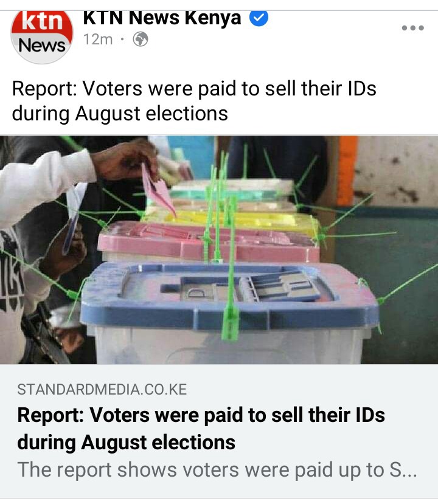
Task: Open the KTN News profile picture
Action: coord(42,36)
